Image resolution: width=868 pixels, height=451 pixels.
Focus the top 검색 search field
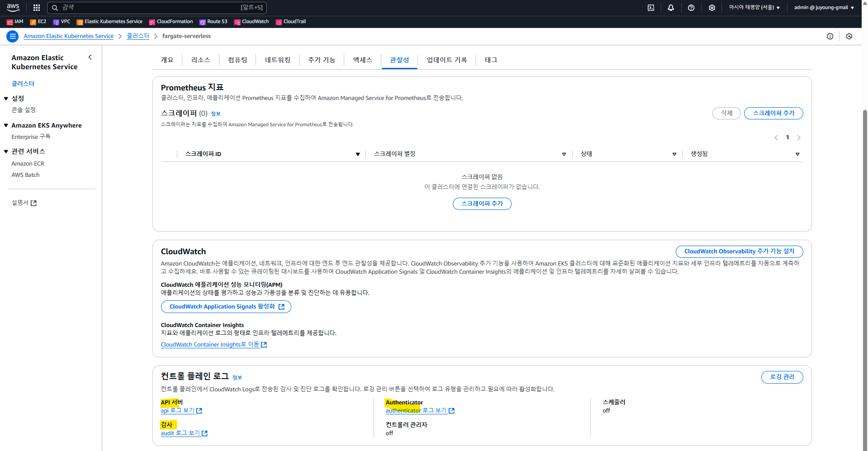(x=157, y=8)
